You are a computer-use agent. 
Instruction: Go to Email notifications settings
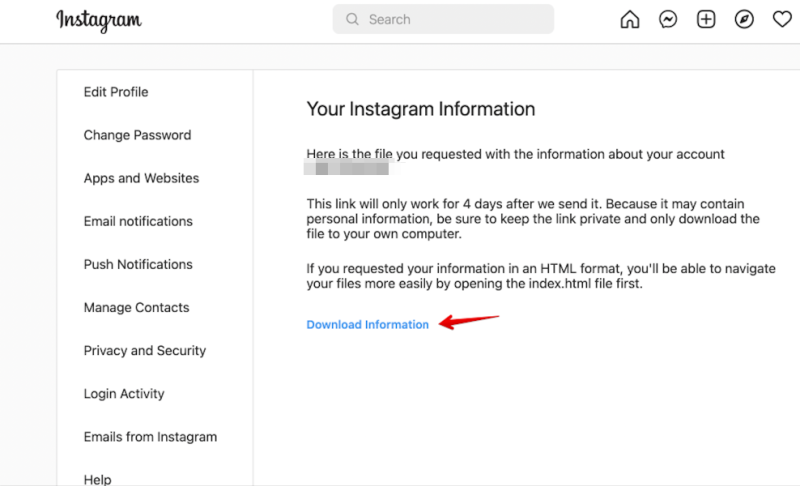(x=138, y=221)
